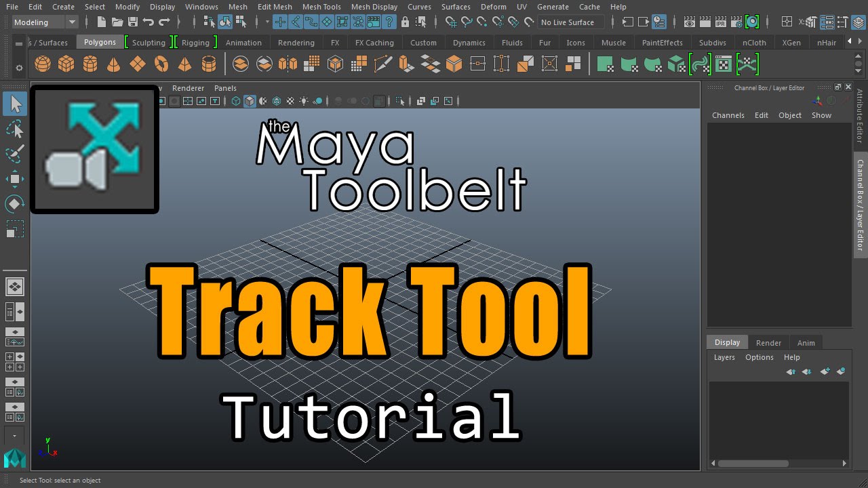Select the Scale tool in the toolbox

[x=15, y=229]
